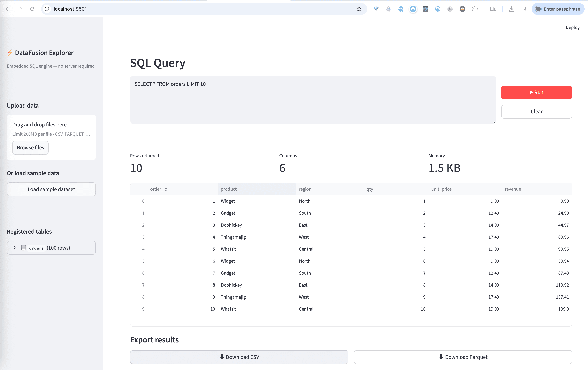Viewport: 588px width, 370px height.
Task: Load the sample dataset
Action: [x=51, y=189]
